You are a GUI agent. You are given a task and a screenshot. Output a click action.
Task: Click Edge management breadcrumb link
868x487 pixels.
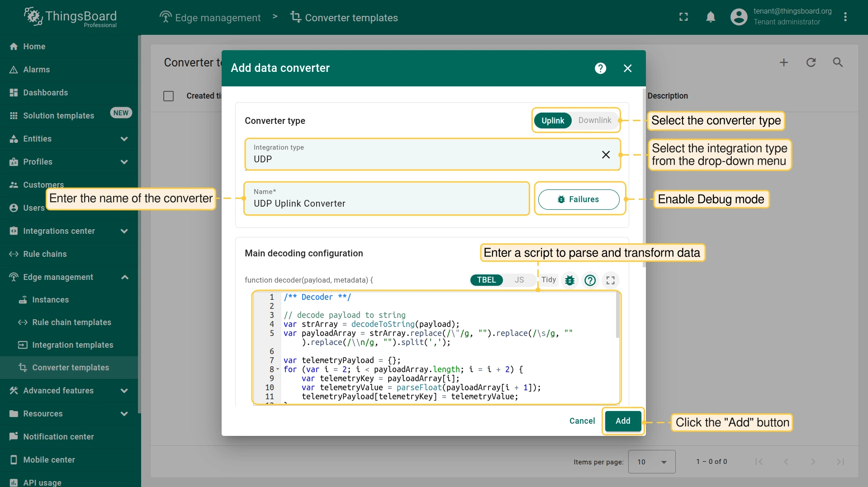point(210,18)
